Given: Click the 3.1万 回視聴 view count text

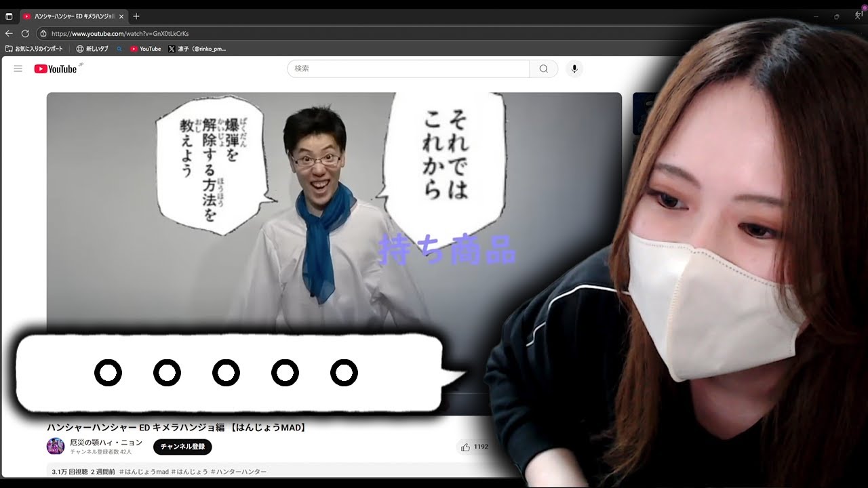Looking at the screenshot, I should pos(70,471).
